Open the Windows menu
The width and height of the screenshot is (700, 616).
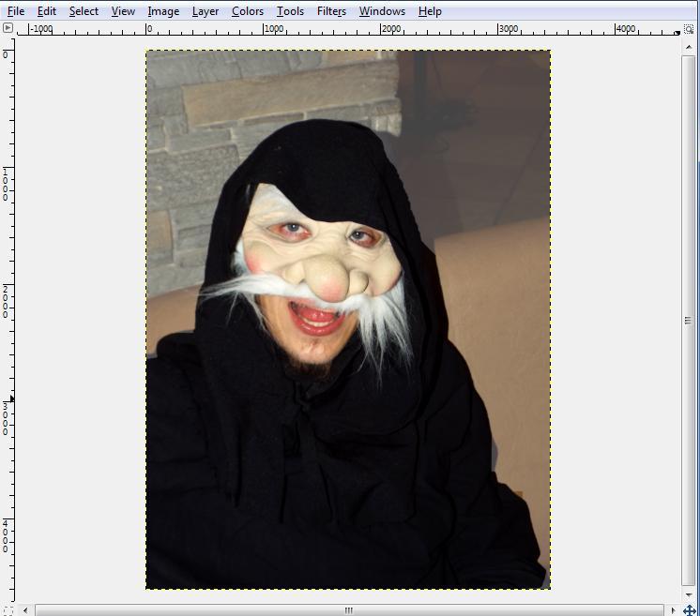point(382,11)
